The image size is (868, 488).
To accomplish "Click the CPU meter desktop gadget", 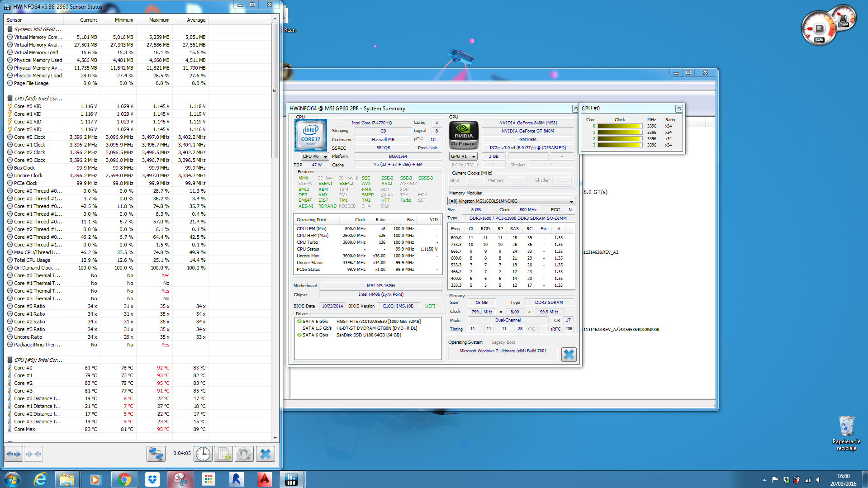I will 819,29.
